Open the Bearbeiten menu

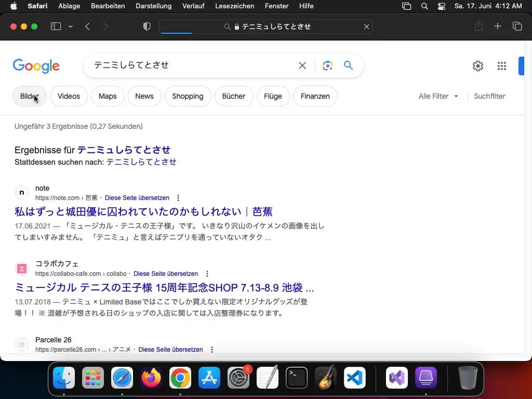[108, 6]
